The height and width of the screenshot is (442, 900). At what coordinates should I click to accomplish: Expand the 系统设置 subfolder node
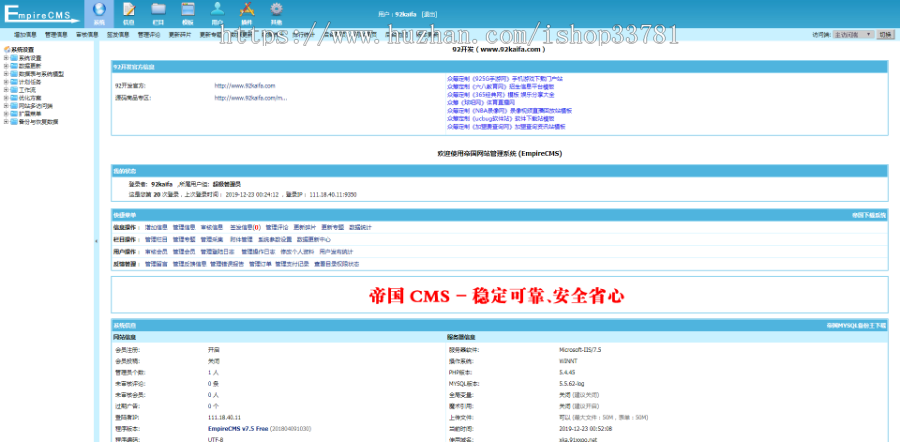(x=6, y=58)
